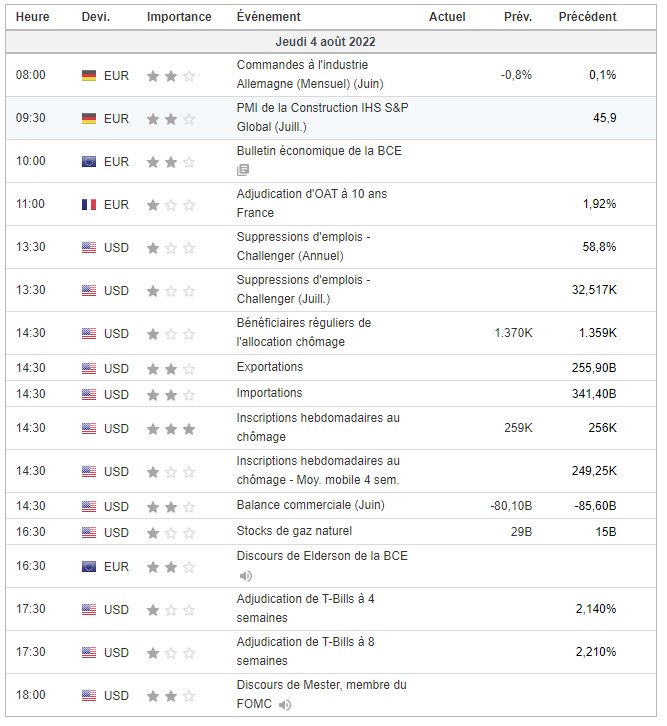Sort by the Importance column header
This screenshot has height=726, width=667.
click(179, 17)
